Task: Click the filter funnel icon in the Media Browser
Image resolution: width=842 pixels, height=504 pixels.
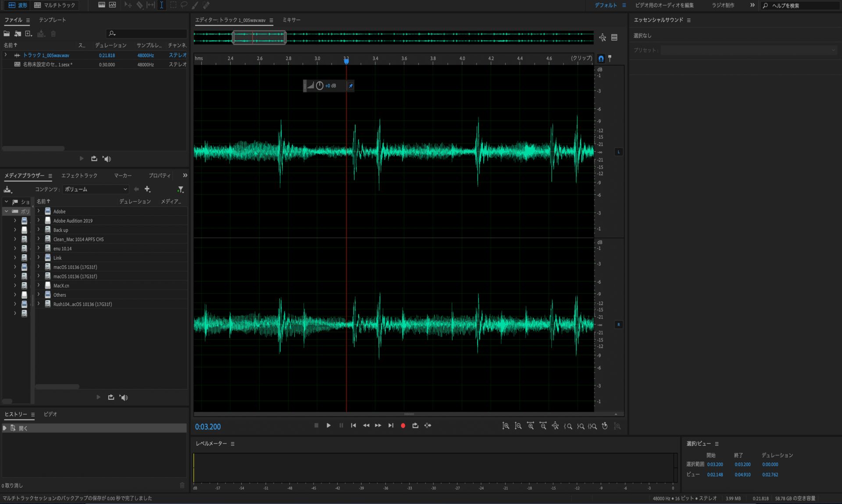Action: click(180, 189)
